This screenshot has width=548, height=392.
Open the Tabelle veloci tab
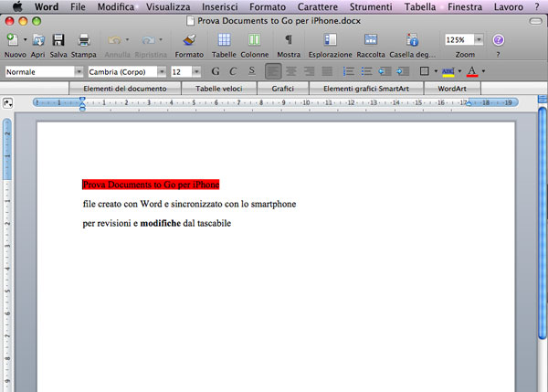tap(219, 89)
